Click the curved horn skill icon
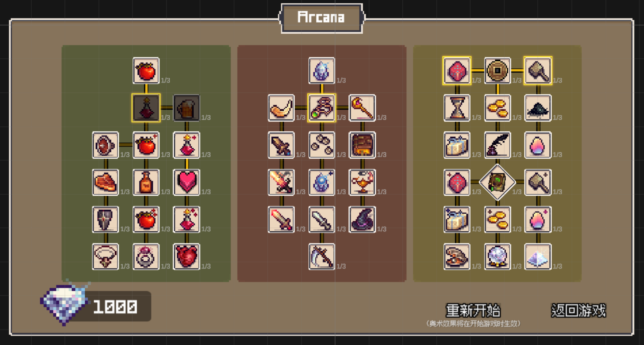This screenshot has height=345, width=644. 281,108
